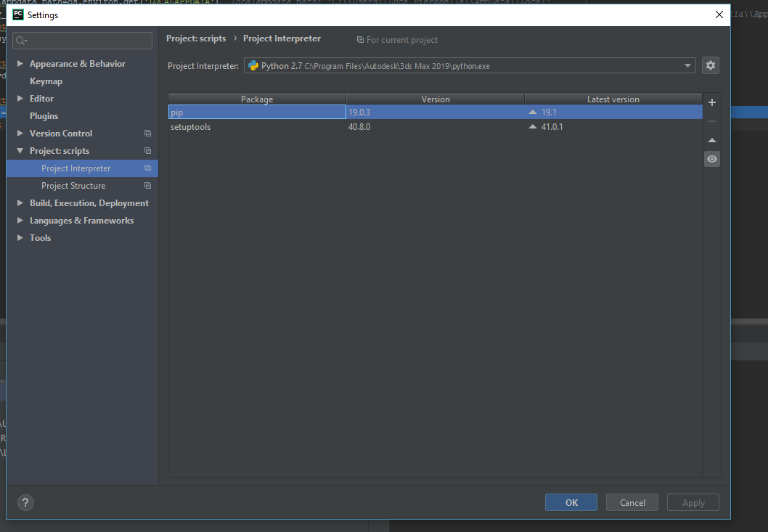
Task: Click the minus icon to uninstall package
Action: tap(712, 121)
